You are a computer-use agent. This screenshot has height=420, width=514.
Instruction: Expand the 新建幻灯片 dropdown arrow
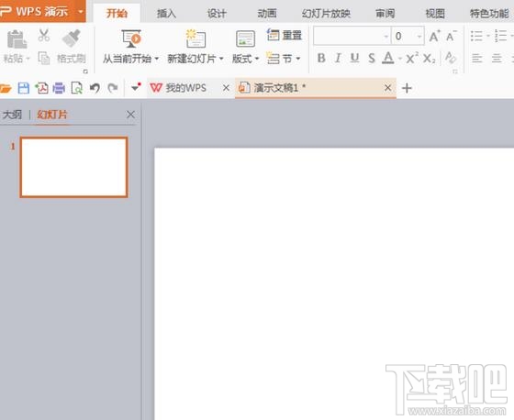click(x=221, y=59)
